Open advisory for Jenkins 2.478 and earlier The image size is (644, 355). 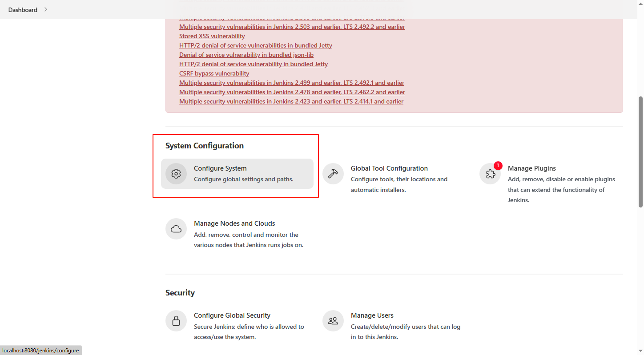point(292,92)
